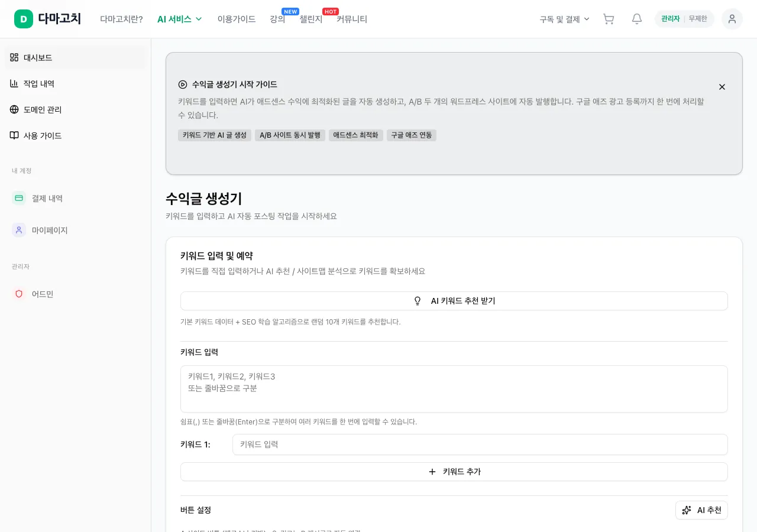Open the shopping cart icon
Viewport: 757px width, 532px height.
click(x=609, y=19)
